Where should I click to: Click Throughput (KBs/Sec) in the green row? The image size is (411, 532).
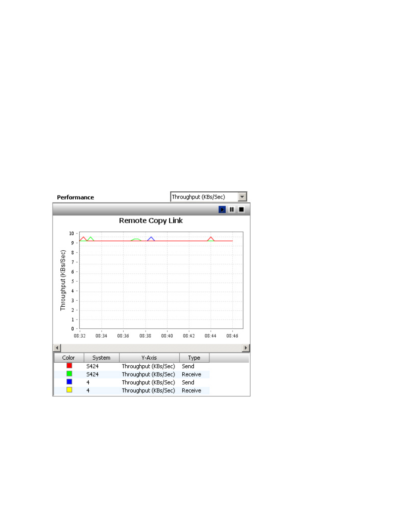[x=148, y=375]
